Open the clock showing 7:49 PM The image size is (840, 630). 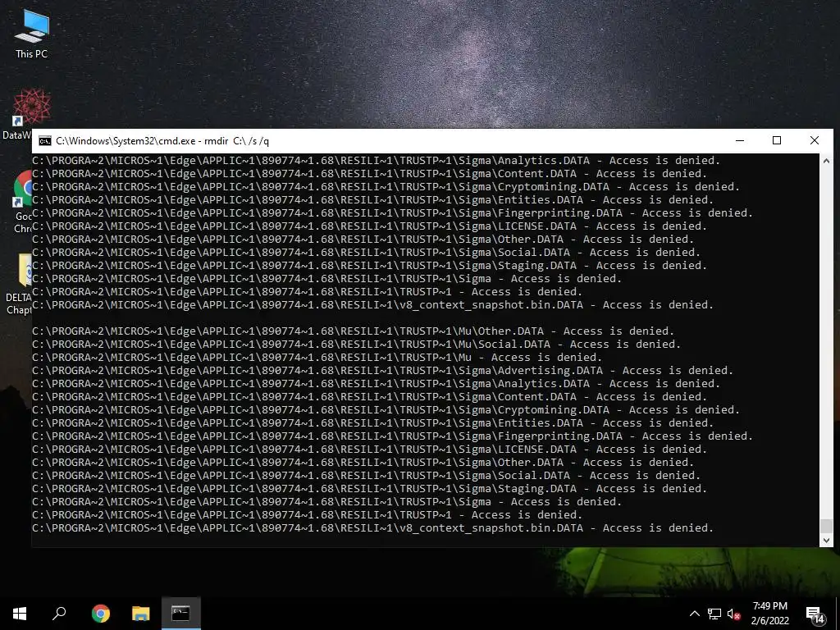coord(769,614)
